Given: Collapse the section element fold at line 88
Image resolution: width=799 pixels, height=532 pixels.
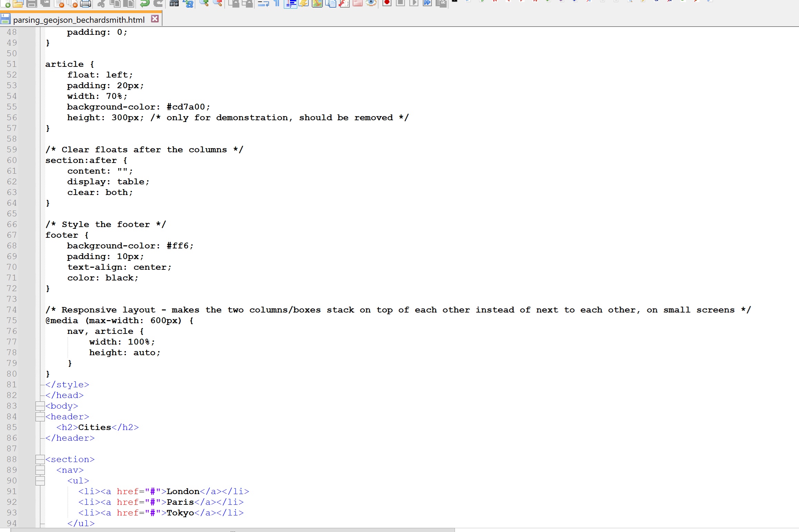Looking at the screenshot, I should pyautogui.click(x=40, y=459).
